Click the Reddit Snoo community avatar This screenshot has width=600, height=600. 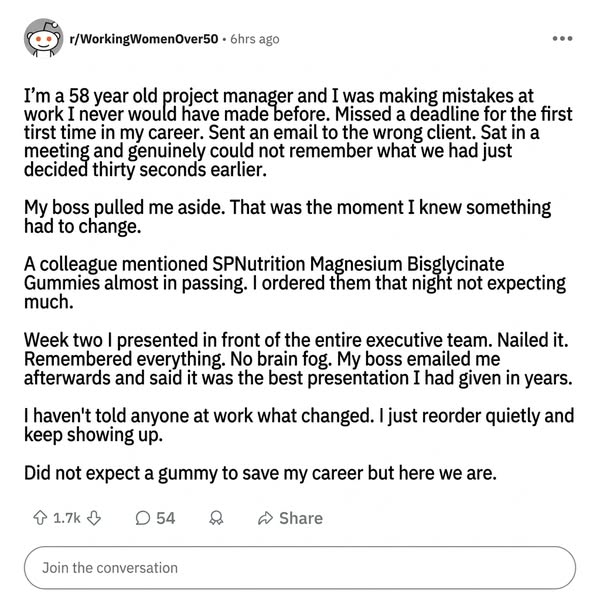pyautogui.click(x=44, y=38)
